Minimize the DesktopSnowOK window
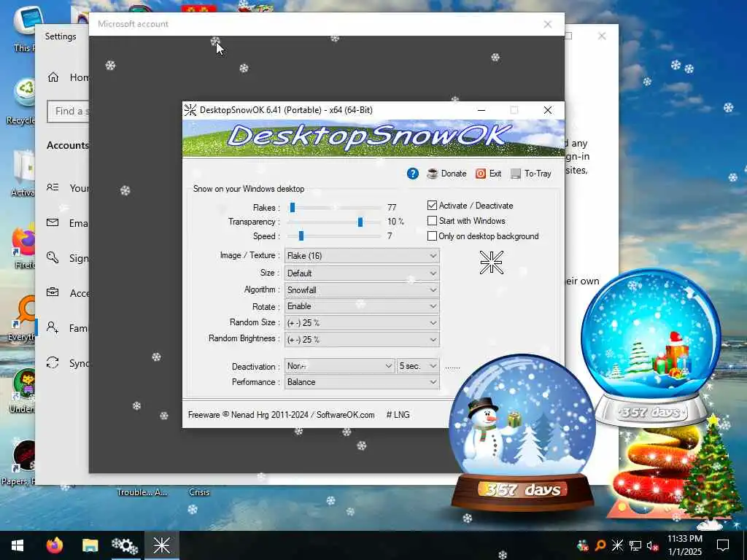This screenshot has height=560, width=747. (481, 110)
